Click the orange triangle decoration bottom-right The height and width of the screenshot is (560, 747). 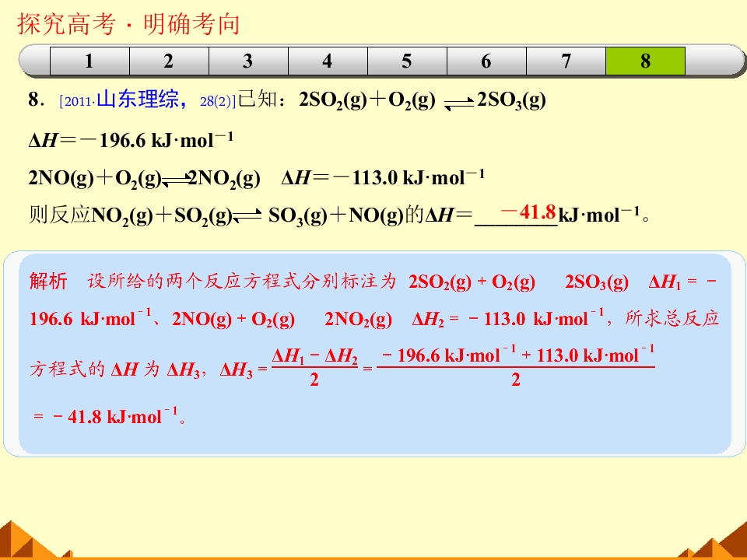(714, 542)
